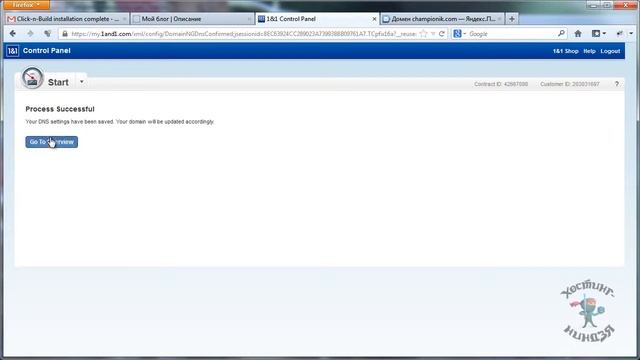
Task: Expand the Start dropdown arrow
Action: [82, 82]
